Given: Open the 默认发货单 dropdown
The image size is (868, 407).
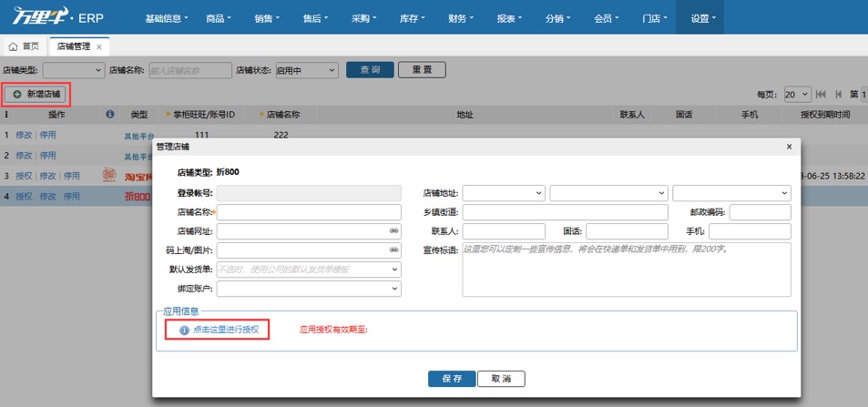Looking at the screenshot, I should click(x=309, y=270).
